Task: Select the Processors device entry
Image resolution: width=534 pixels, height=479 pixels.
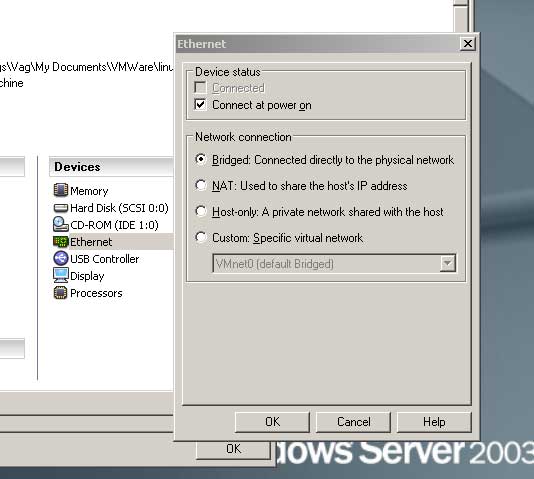Action: click(96, 293)
